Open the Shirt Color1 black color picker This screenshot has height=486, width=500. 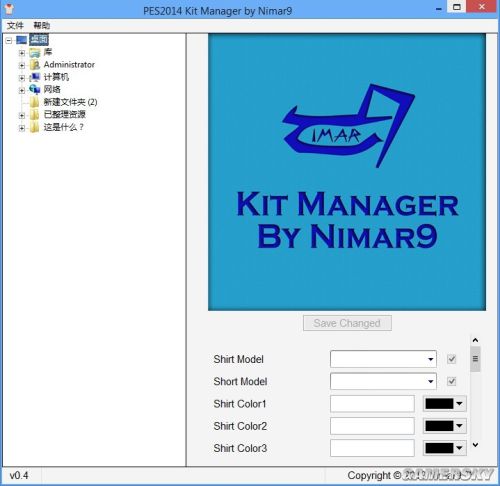[444, 404]
